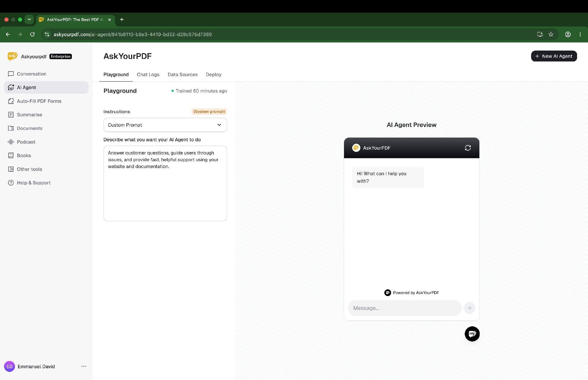
Task: Reload the page in browser
Action: pyautogui.click(x=32, y=34)
